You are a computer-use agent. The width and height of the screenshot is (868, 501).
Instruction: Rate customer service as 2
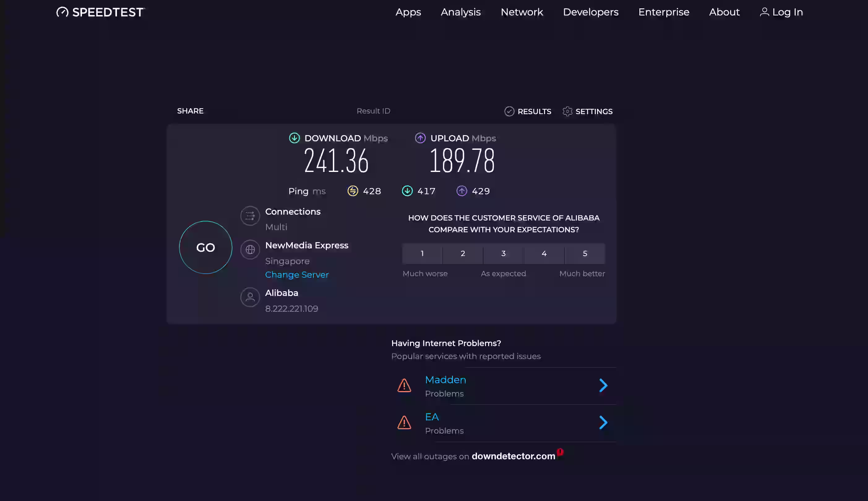tap(463, 254)
